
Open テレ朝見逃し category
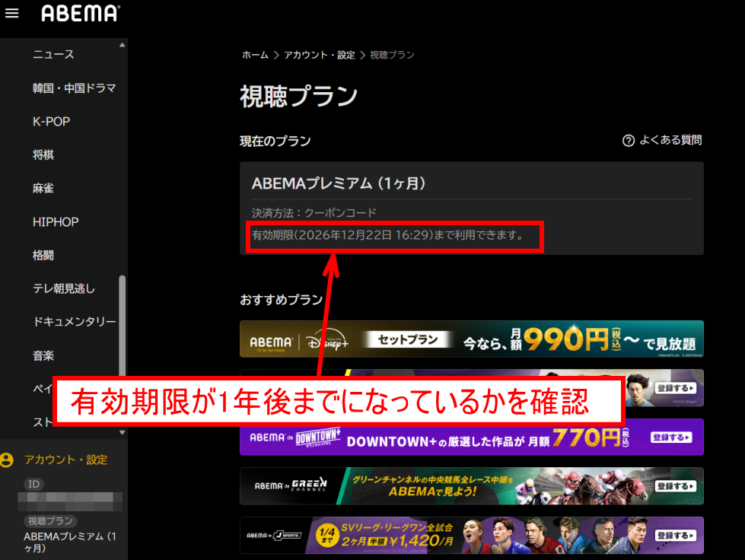pos(64,289)
